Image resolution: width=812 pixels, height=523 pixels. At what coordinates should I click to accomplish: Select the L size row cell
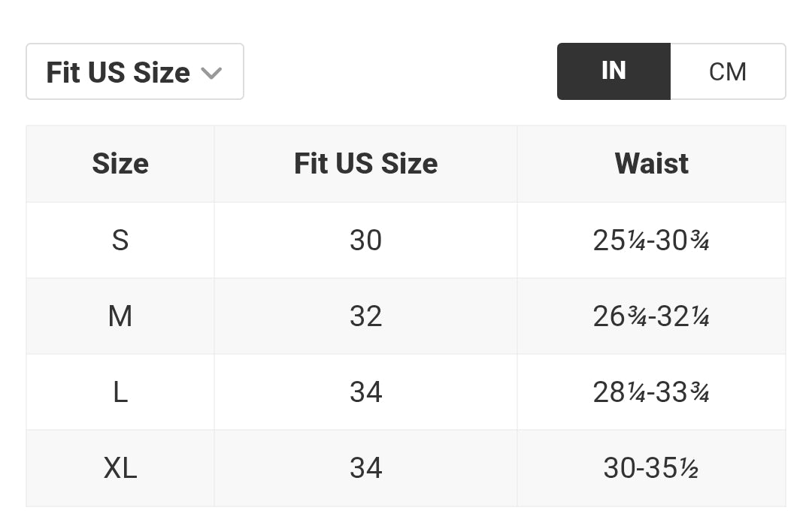(120, 392)
